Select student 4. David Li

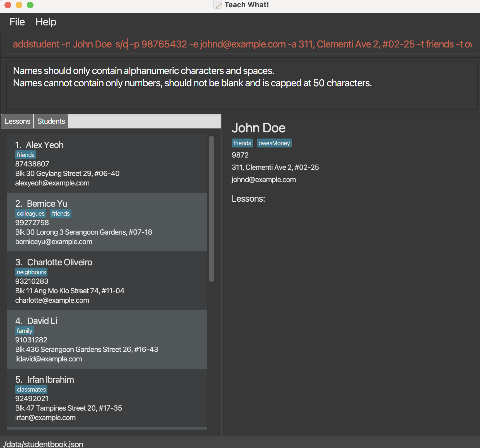click(107, 339)
